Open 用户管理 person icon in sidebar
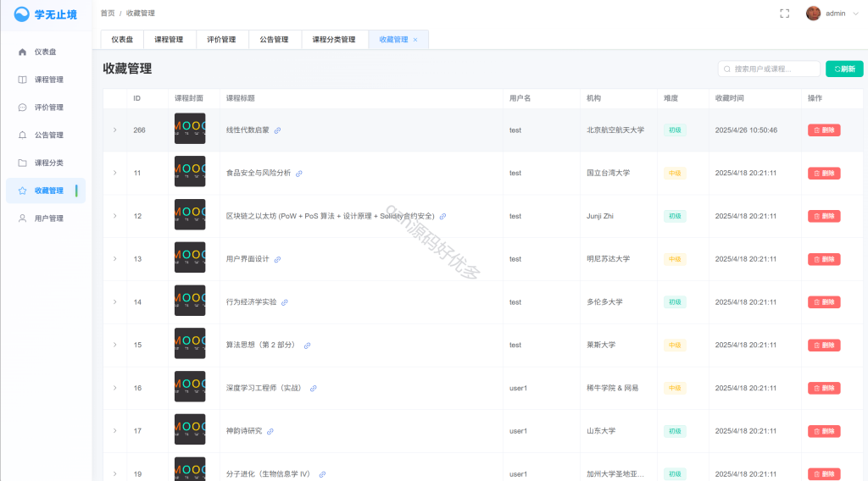Viewport: 868px width, 481px height. [22, 218]
